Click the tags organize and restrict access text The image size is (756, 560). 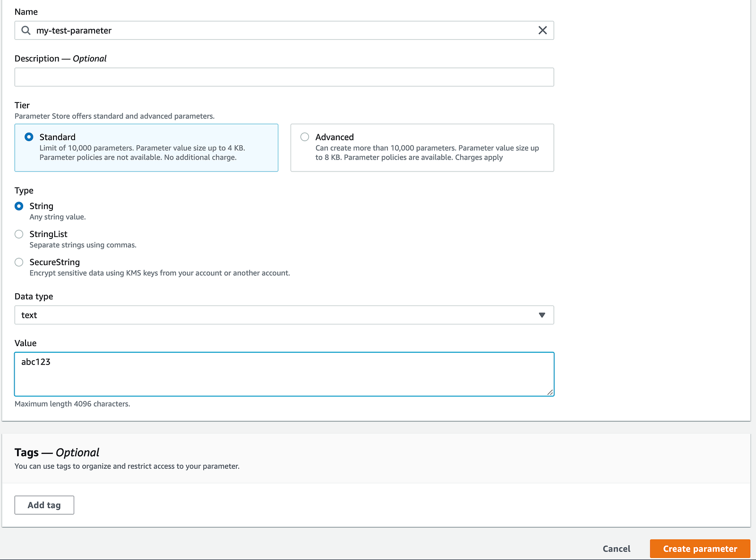[127, 466]
